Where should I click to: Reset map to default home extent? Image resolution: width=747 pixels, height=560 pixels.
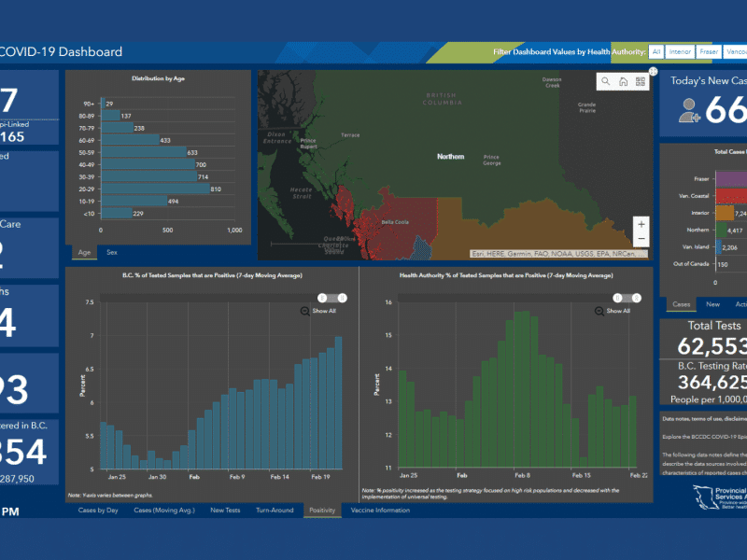point(623,82)
